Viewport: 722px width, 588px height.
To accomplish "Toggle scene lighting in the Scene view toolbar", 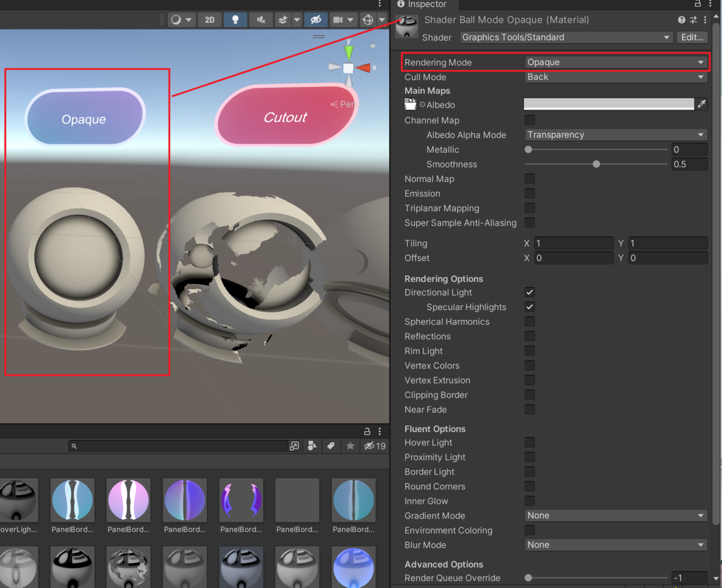I will pos(235,20).
